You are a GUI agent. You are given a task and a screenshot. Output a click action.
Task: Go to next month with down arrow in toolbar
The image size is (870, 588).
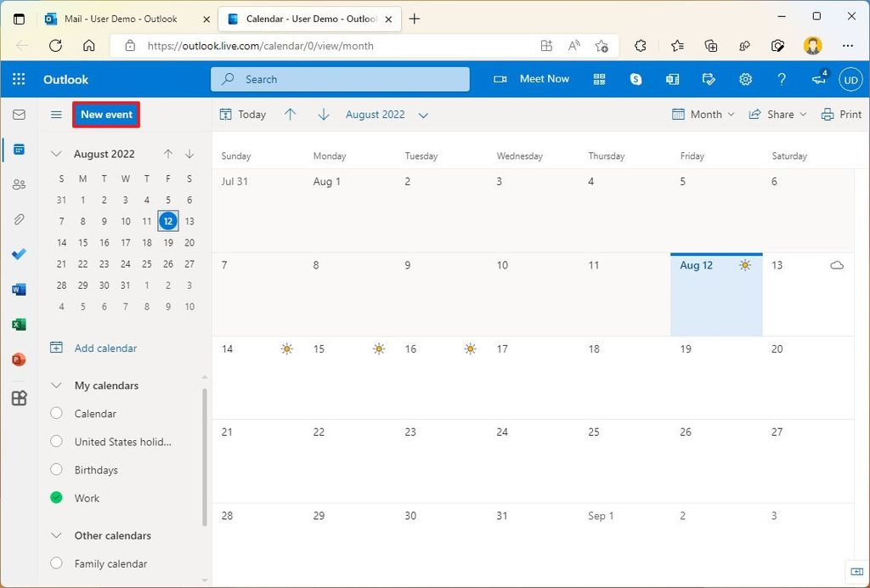(324, 115)
